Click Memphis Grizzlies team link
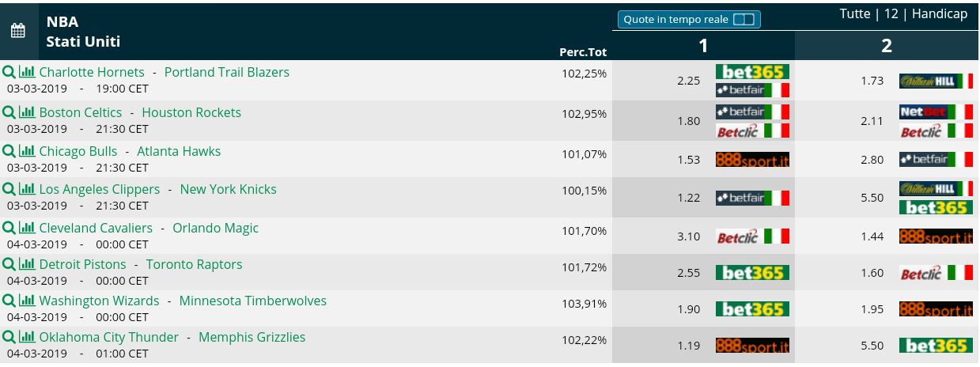 pyautogui.click(x=252, y=337)
